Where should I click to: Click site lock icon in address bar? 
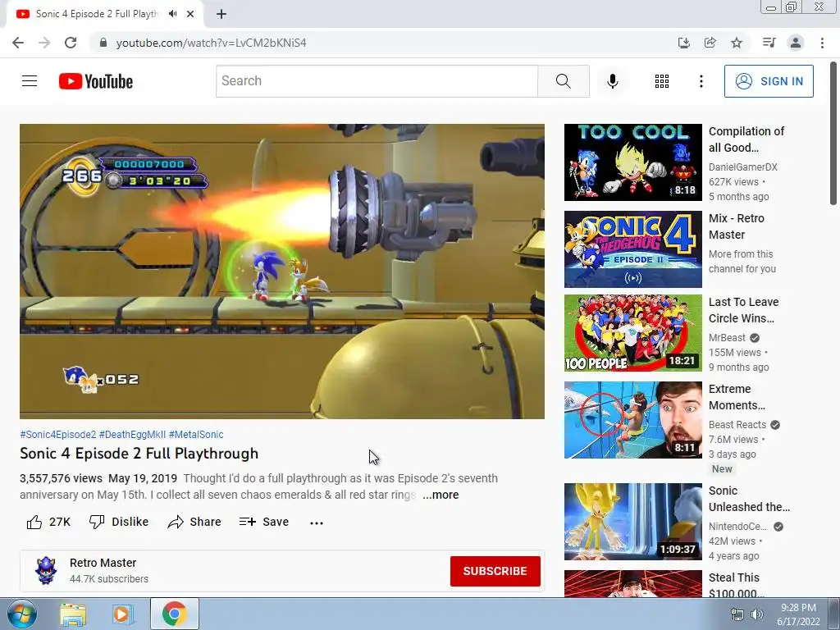tap(103, 43)
